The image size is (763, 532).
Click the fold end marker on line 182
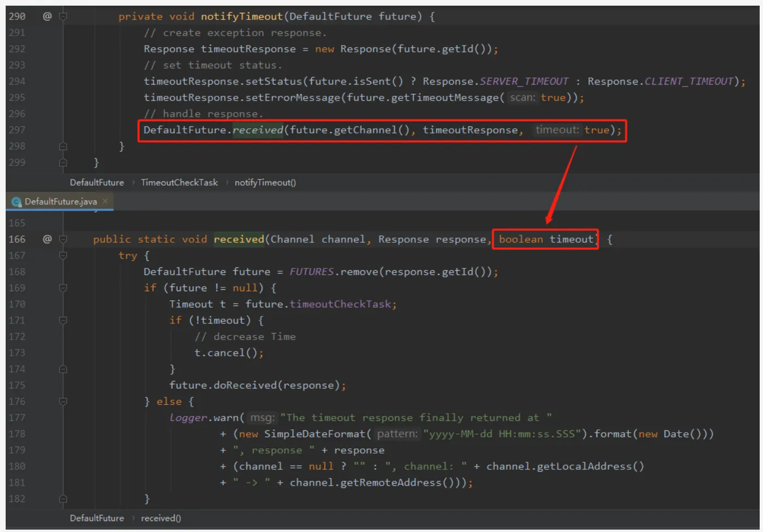click(63, 499)
